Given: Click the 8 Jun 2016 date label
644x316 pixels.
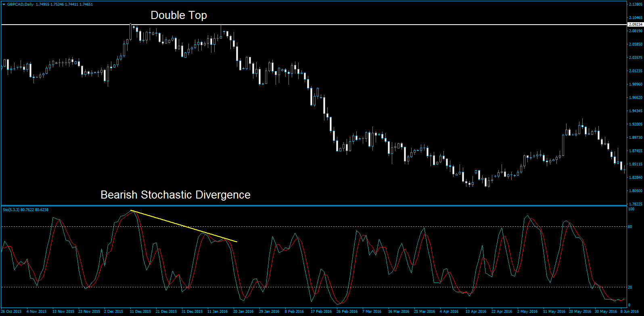Looking at the screenshot, I should pyautogui.click(x=630, y=312).
